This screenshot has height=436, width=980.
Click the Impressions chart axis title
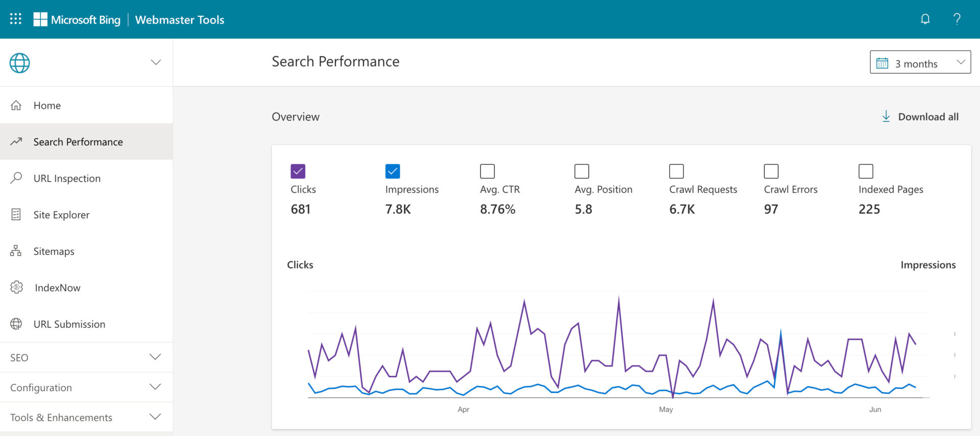928,264
